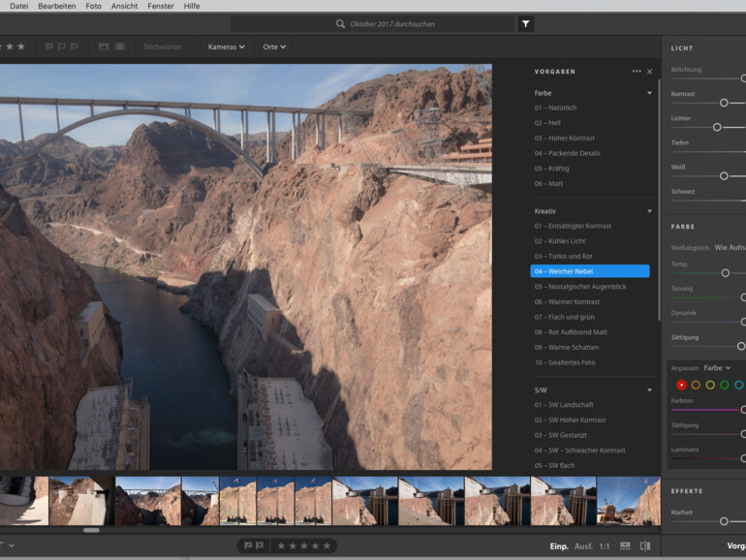Apply the 03 – Hoher Kontrast color preset
The width and height of the screenshot is (746, 560).
point(565,139)
